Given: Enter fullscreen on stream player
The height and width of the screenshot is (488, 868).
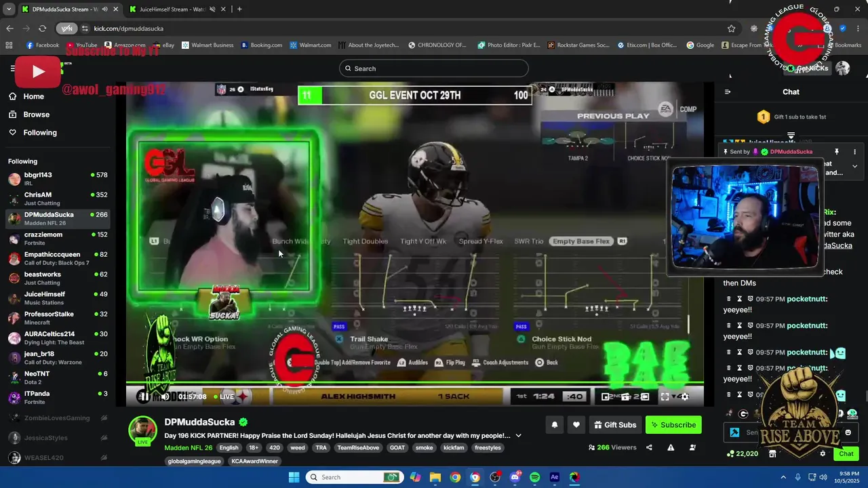Looking at the screenshot, I should pyautogui.click(x=665, y=396).
